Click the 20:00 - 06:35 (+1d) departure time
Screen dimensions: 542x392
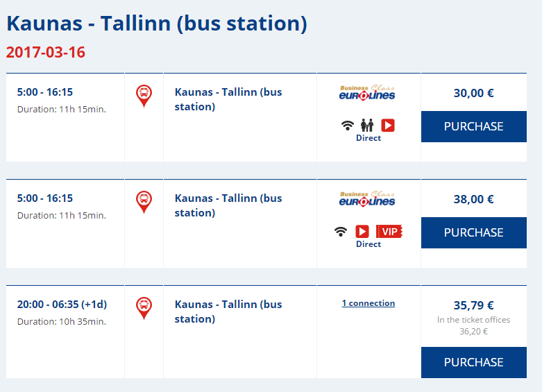[62, 304]
